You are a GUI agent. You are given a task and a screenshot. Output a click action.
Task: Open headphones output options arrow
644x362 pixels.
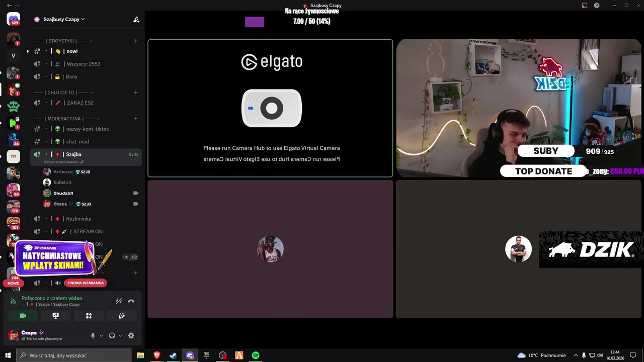tap(120, 336)
